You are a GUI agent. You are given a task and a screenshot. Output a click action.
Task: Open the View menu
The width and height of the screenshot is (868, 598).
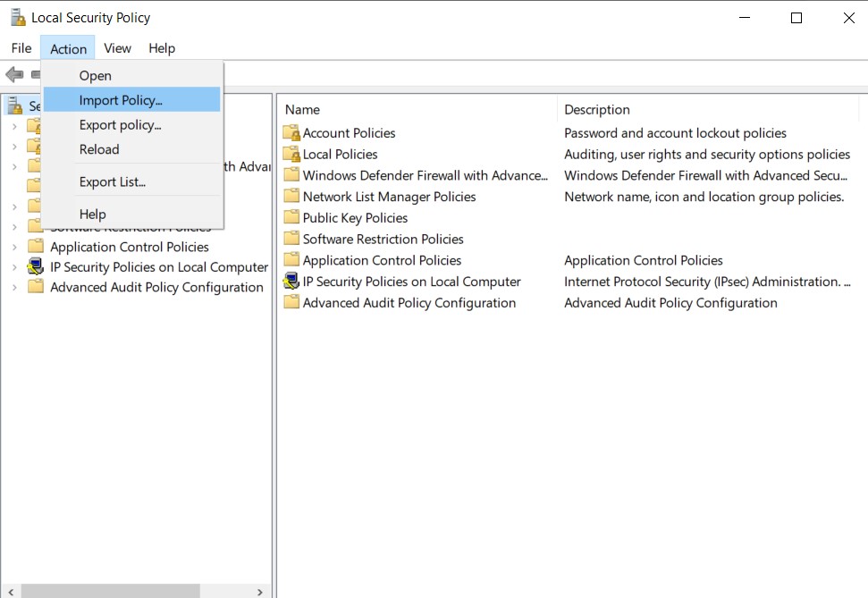pos(117,48)
